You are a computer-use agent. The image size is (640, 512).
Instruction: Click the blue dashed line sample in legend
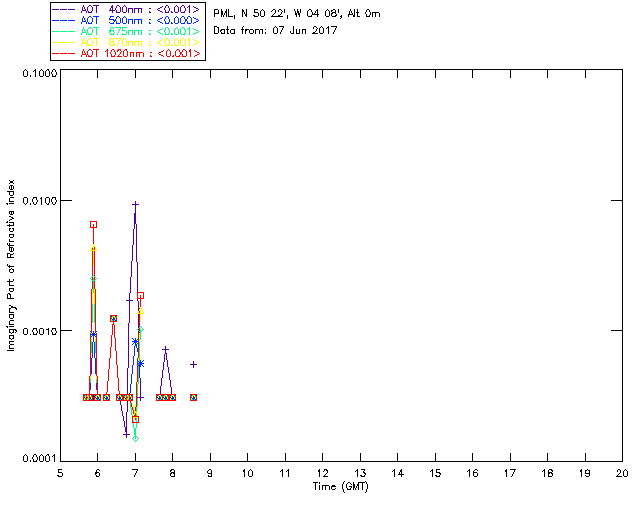pyautogui.click(x=64, y=20)
